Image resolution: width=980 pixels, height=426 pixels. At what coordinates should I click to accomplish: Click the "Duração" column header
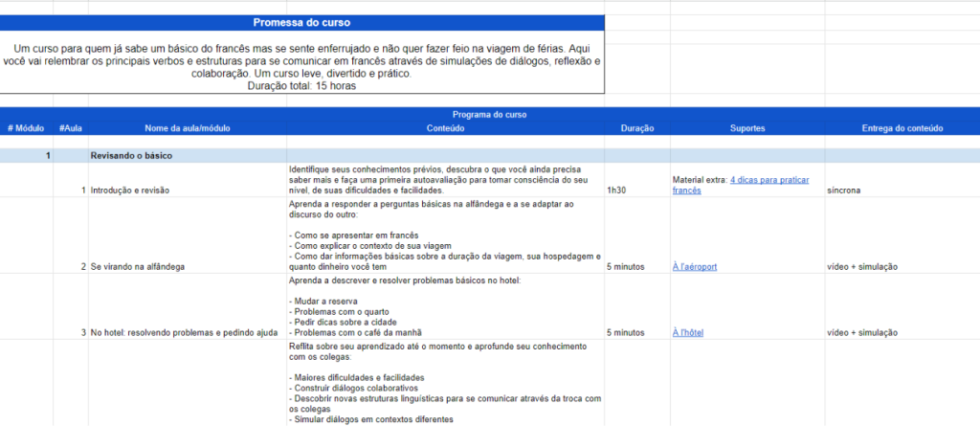pos(637,127)
